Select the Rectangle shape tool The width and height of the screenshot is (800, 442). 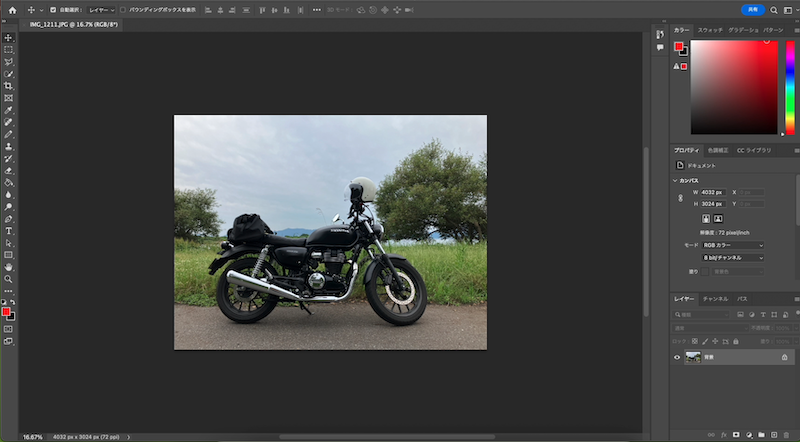pos(8,255)
